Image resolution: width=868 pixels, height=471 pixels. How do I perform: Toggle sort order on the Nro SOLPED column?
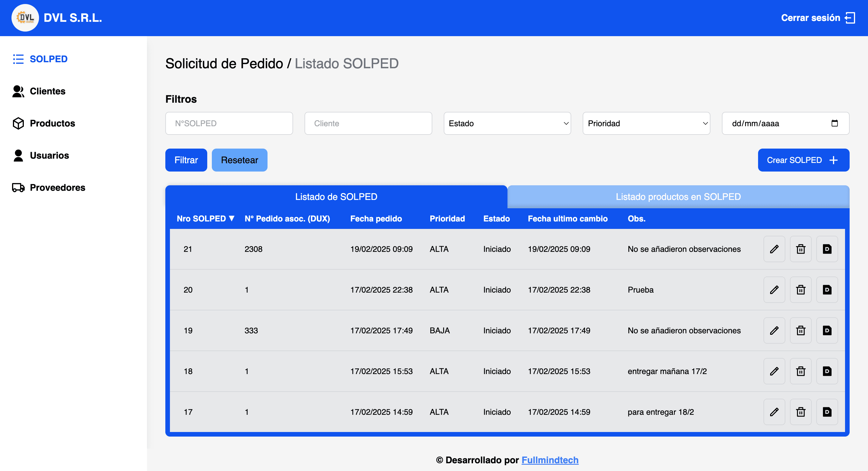point(205,219)
